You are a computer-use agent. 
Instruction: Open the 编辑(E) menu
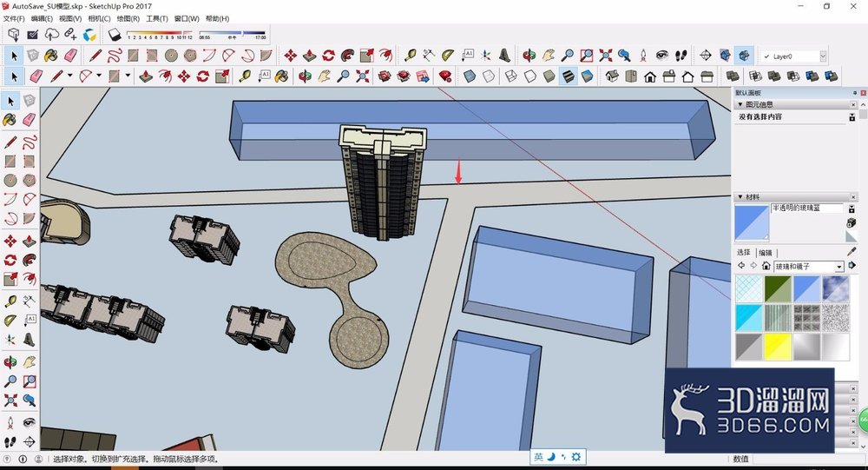42,18
